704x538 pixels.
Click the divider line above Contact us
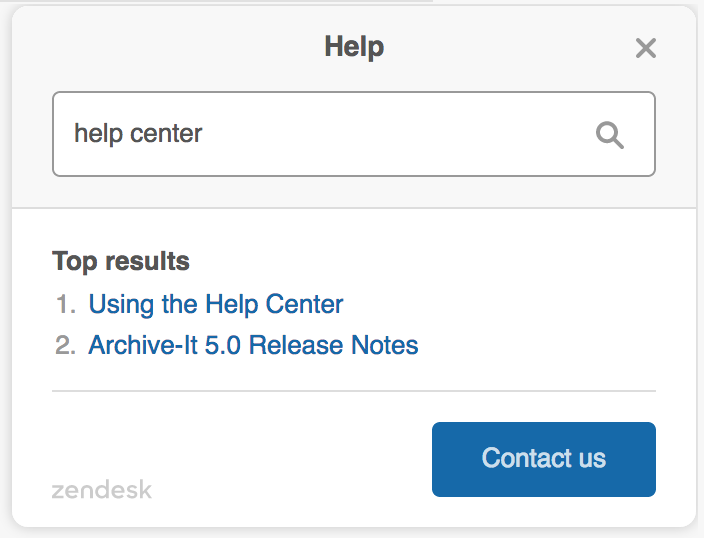[x=354, y=390]
